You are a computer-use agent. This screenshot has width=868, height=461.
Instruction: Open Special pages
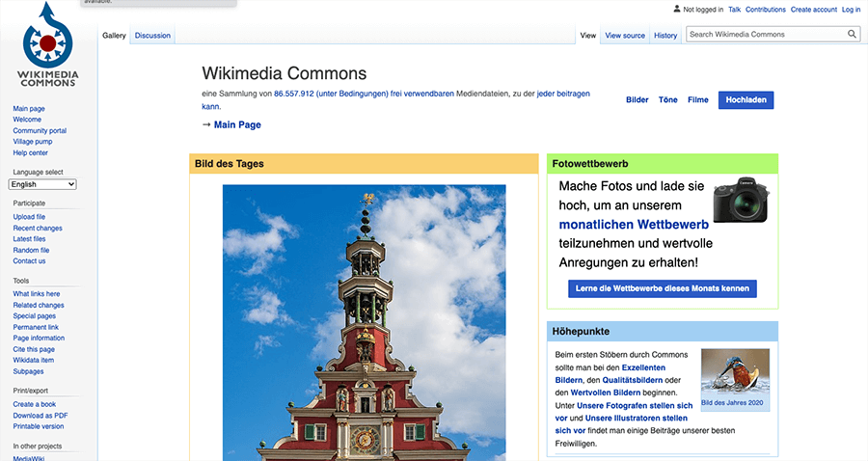click(x=35, y=316)
